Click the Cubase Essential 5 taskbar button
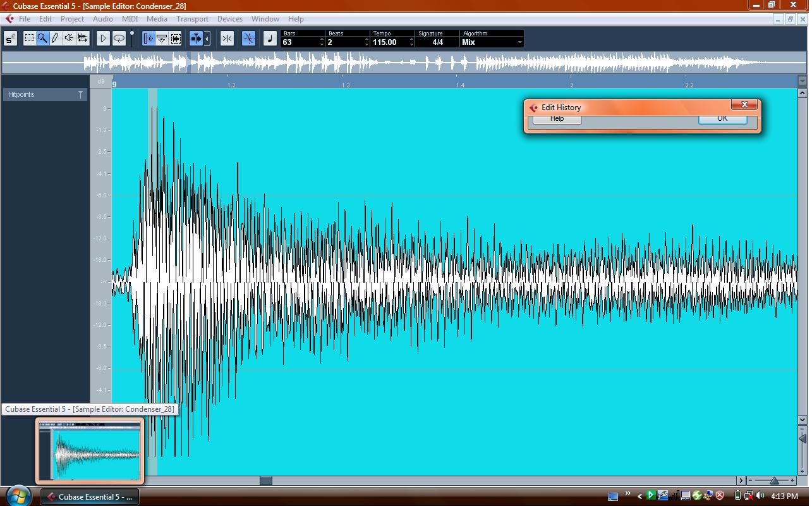The height and width of the screenshot is (506, 812). coord(90,497)
